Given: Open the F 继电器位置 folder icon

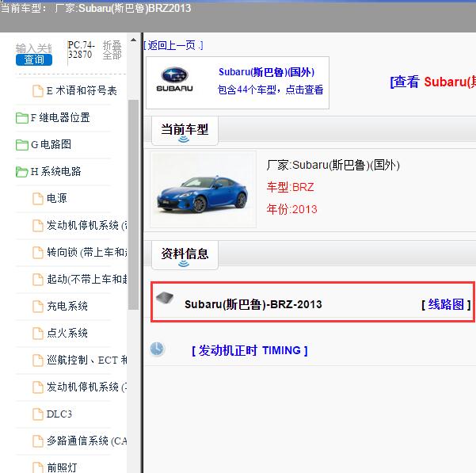Looking at the screenshot, I should (x=22, y=118).
